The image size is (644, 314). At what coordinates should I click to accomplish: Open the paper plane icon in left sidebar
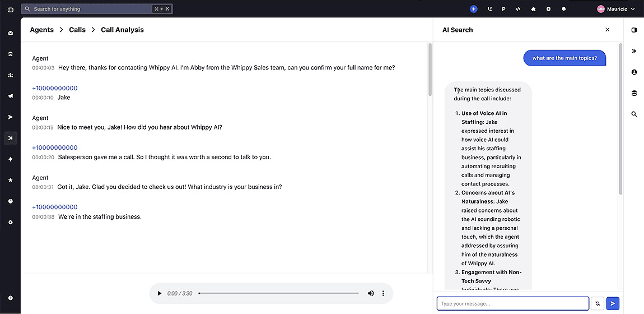point(10,117)
